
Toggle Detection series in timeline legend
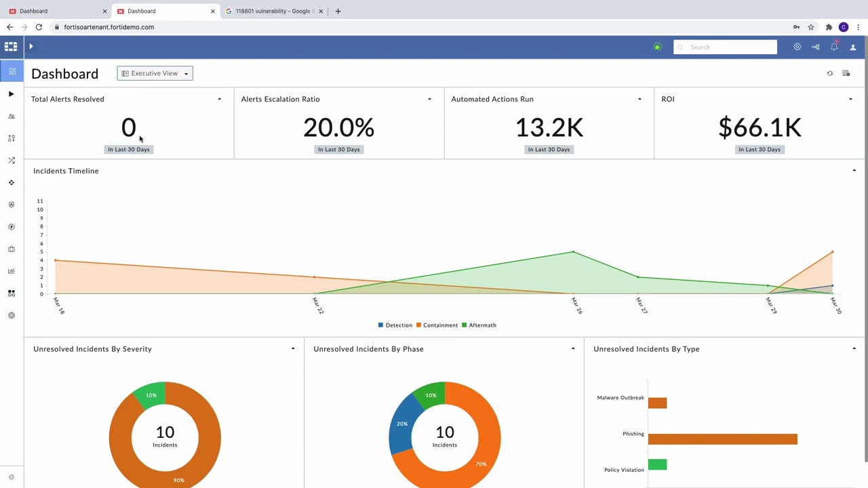click(395, 325)
